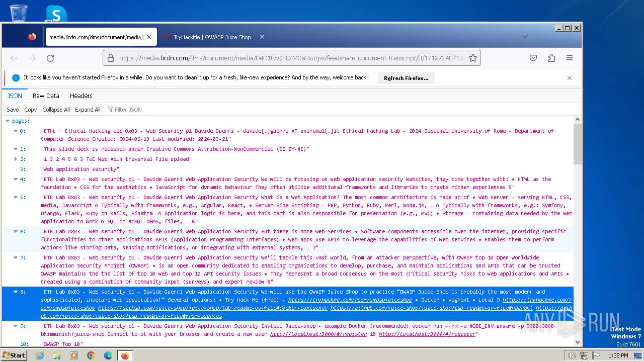Close the TryHackMe OWASP Juice Shop tab

[262, 37]
